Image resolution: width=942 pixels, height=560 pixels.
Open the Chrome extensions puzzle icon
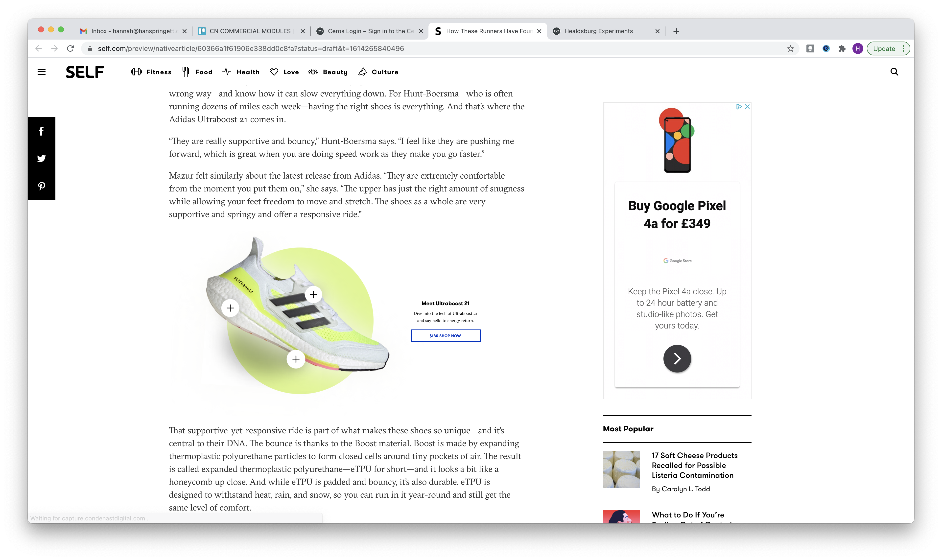[x=842, y=49]
